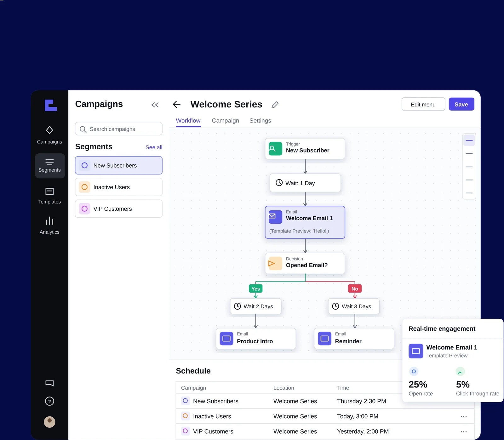
Task: Click the Wait: 1 Day clock icon
Action: 279,183
